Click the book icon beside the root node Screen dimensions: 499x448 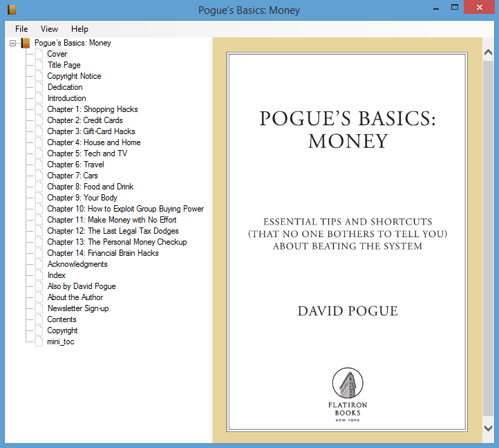point(26,43)
